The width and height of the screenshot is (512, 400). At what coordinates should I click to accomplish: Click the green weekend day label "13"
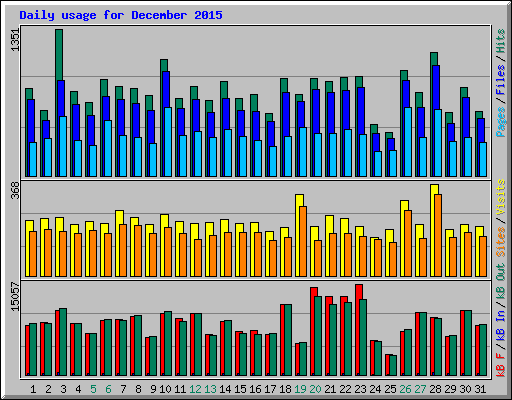tap(210, 389)
